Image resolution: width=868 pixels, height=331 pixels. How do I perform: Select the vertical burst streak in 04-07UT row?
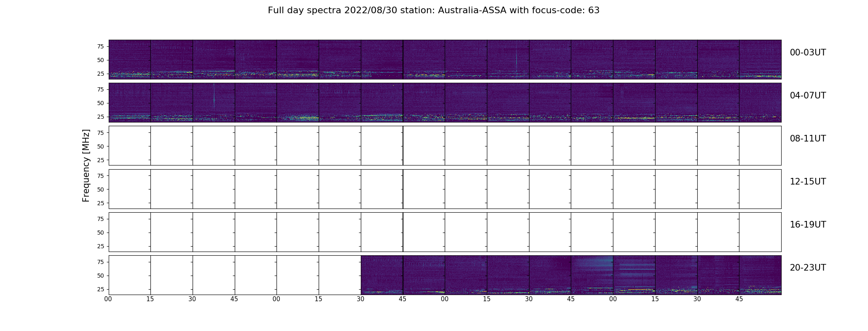214,96
